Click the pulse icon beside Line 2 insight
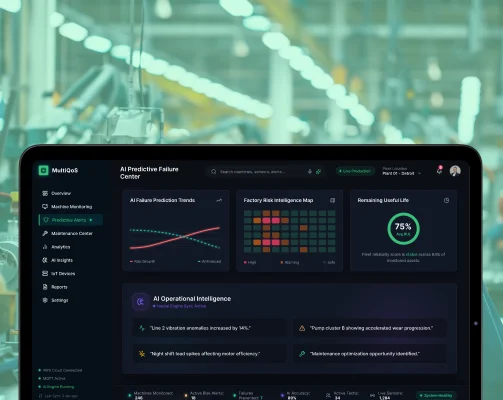The height and width of the screenshot is (400, 503). pos(142,328)
